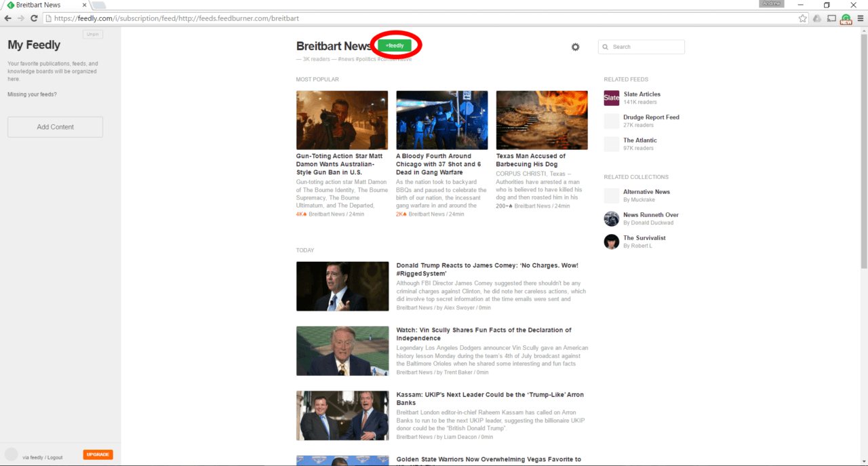Click the green extension icon with NEW badge
The width and height of the screenshot is (868, 466).
click(846, 19)
